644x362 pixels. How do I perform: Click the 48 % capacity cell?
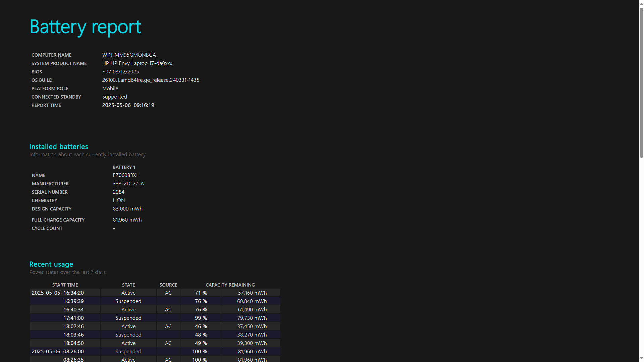pyautogui.click(x=201, y=335)
